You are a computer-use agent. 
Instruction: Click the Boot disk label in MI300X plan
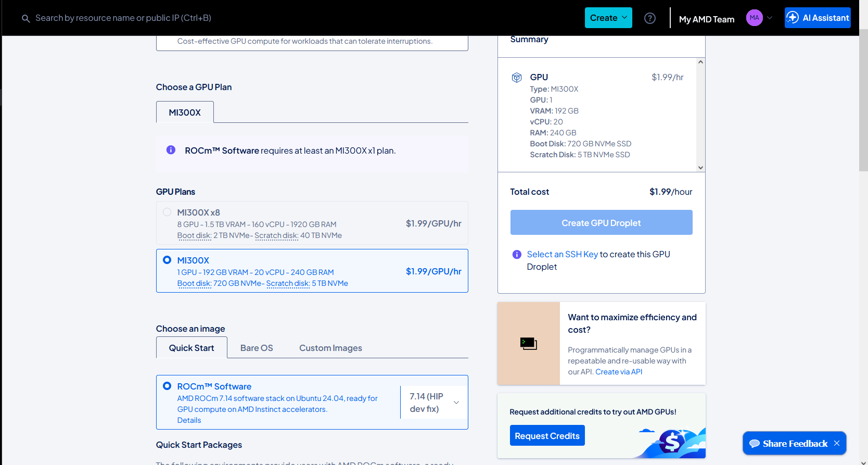(194, 283)
